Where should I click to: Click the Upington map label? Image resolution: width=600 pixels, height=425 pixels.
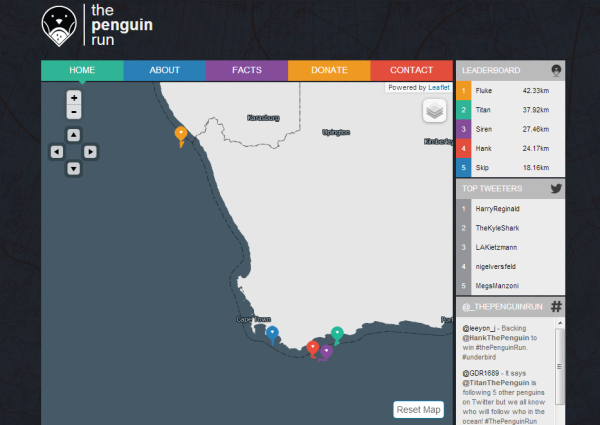336,132
